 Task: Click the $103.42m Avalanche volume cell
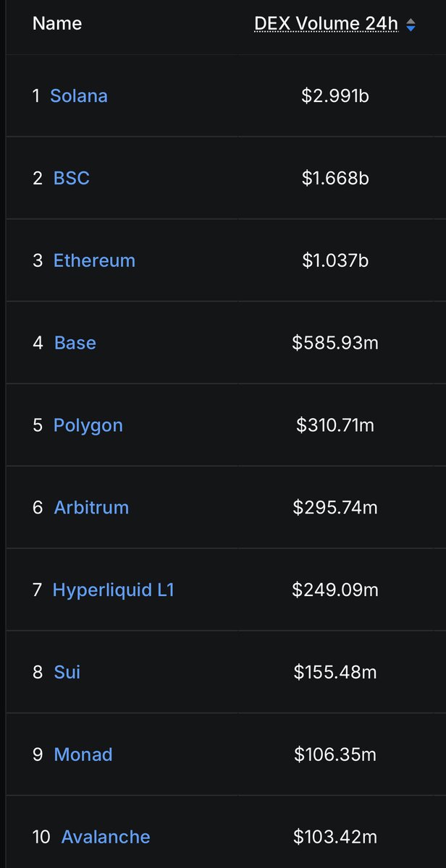(x=335, y=838)
